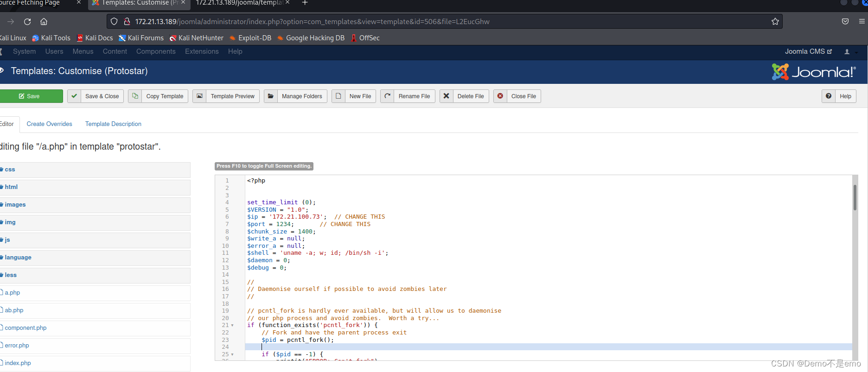Image resolution: width=868 pixels, height=372 pixels.
Task: Open Exploit-DB bookmark
Action: 250,38
